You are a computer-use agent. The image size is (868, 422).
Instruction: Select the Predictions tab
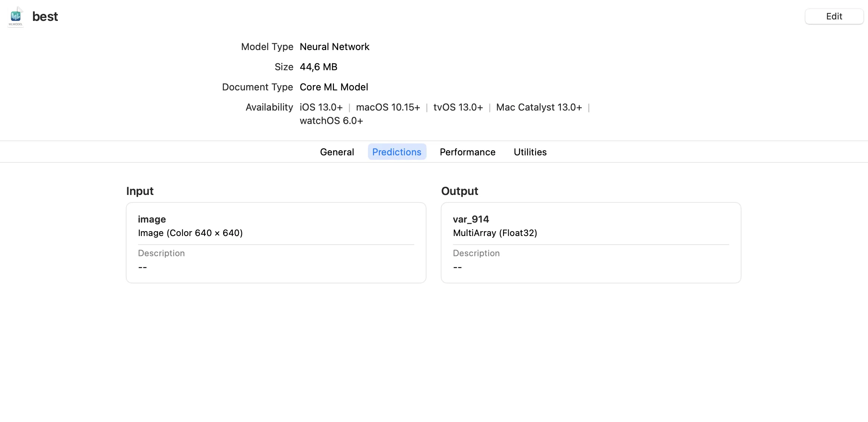pyautogui.click(x=397, y=152)
